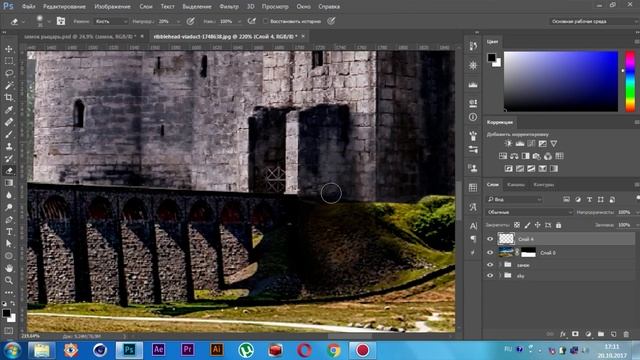Open the Изображение menu

(112, 7)
